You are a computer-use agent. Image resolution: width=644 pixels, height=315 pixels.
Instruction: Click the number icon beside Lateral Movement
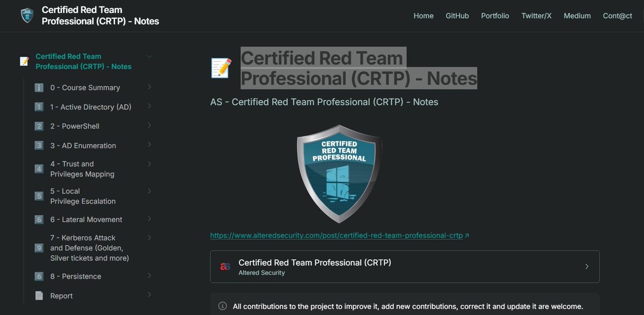click(39, 219)
